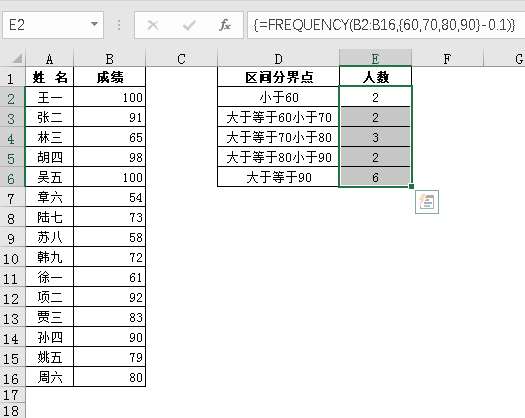Viewport: 525px width, 418px height.
Task: Select column B header
Action: point(109,58)
